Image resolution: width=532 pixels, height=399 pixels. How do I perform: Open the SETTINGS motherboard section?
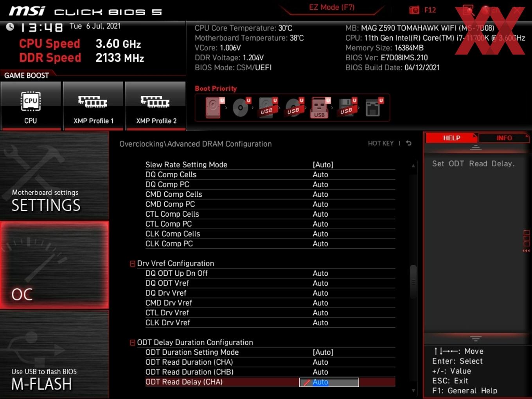[x=54, y=176]
